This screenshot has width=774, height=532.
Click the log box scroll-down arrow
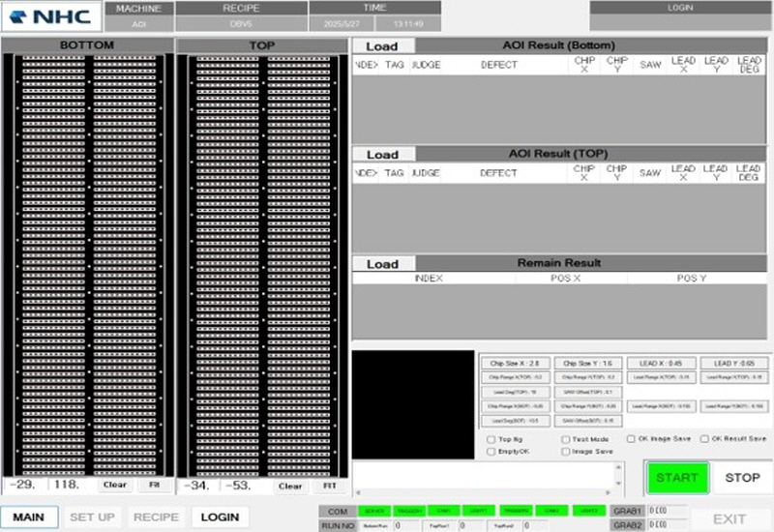coord(619,490)
